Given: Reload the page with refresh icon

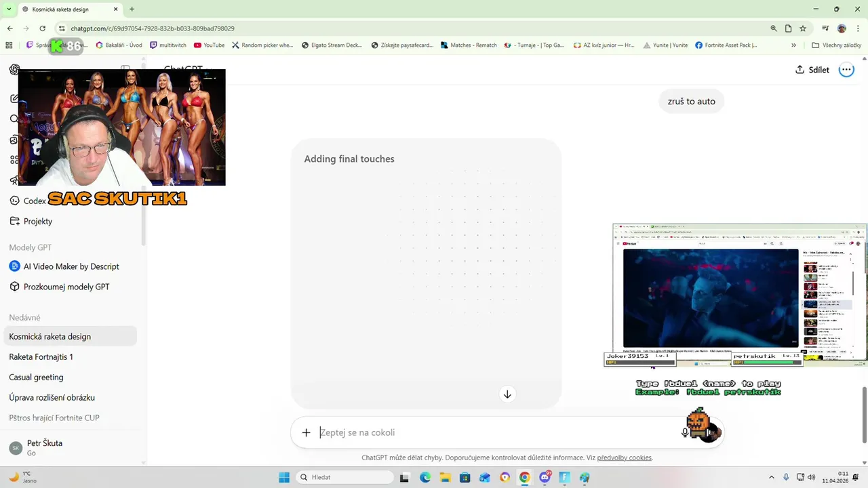Looking at the screenshot, I should pyautogui.click(x=42, y=28).
